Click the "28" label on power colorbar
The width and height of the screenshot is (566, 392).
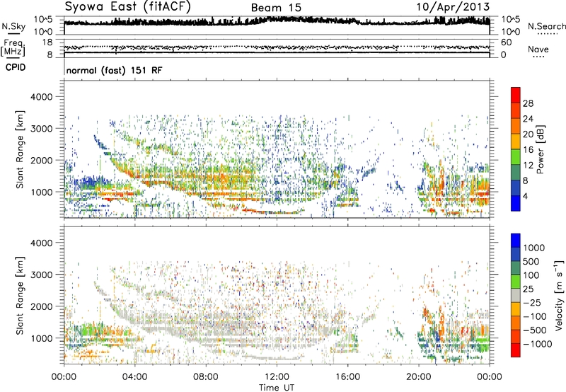point(528,103)
